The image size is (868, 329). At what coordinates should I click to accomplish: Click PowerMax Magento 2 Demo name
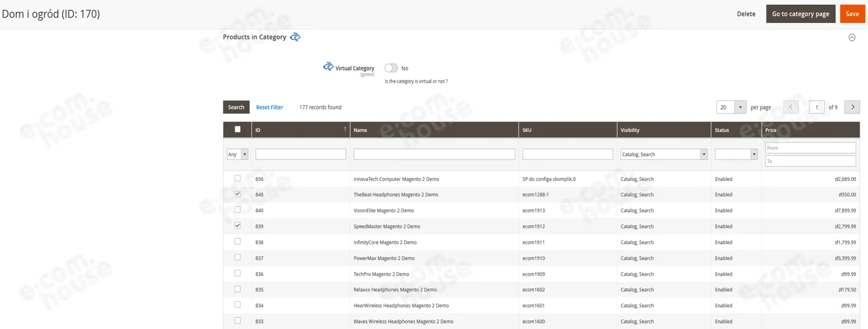384,258
